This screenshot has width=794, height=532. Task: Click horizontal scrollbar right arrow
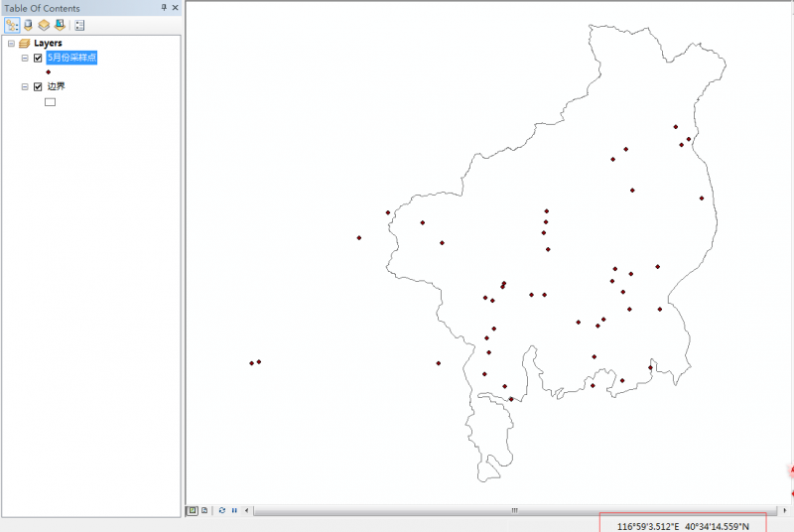click(x=784, y=510)
